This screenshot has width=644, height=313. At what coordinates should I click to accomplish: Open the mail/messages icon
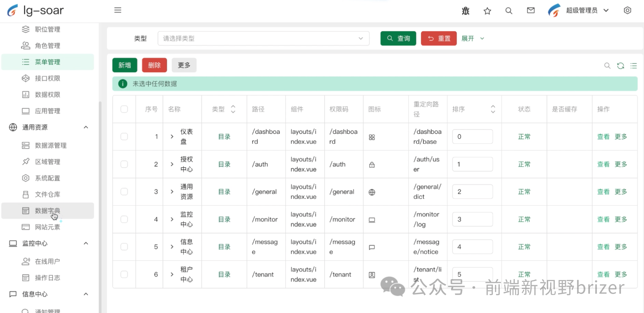[531, 11]
